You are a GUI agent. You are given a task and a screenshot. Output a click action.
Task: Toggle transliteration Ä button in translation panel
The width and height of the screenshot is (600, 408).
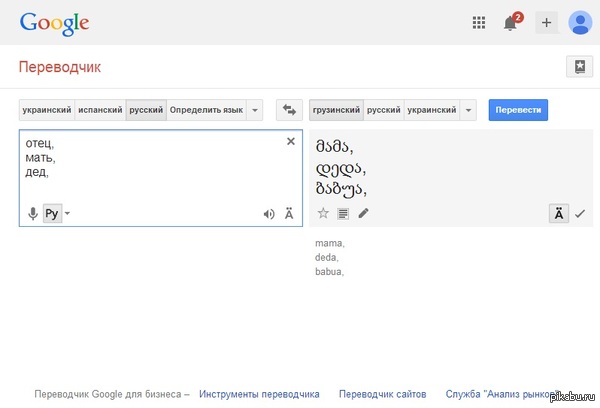559,213
